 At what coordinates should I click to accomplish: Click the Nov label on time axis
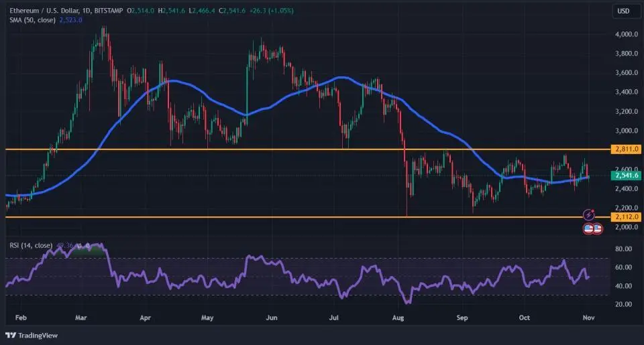[x=588, y=316]
